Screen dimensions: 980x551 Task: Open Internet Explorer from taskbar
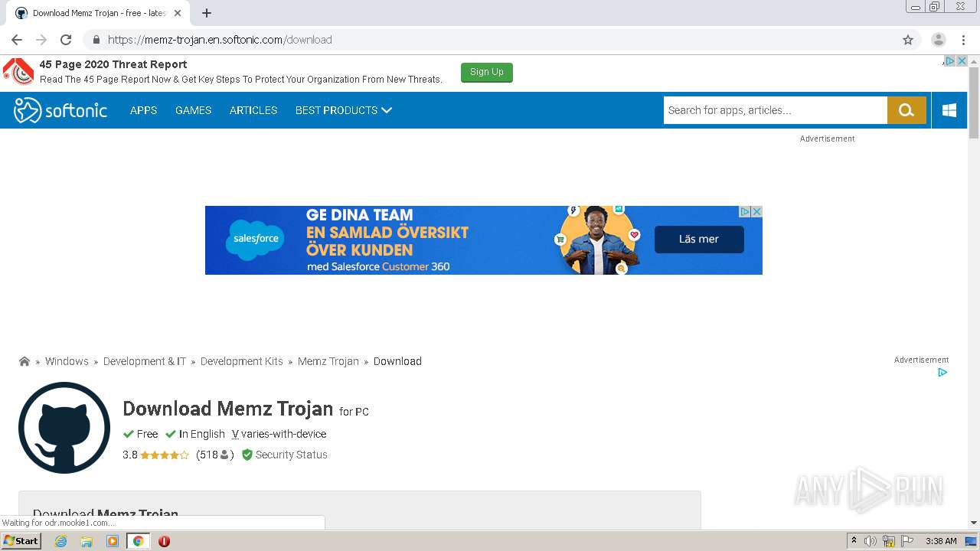60,541
